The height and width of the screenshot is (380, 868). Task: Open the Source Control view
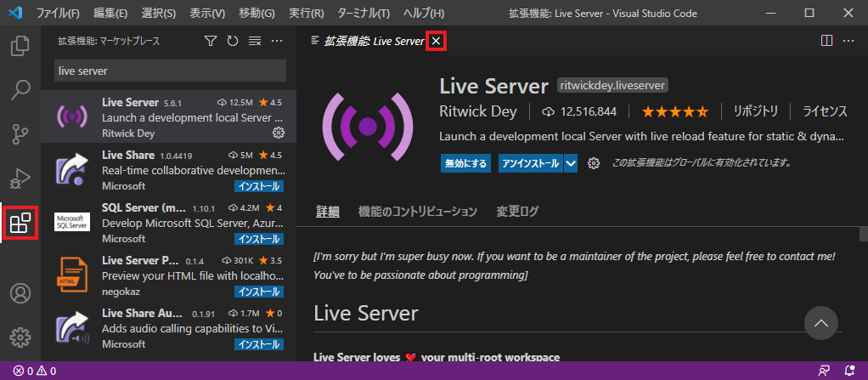20,134
